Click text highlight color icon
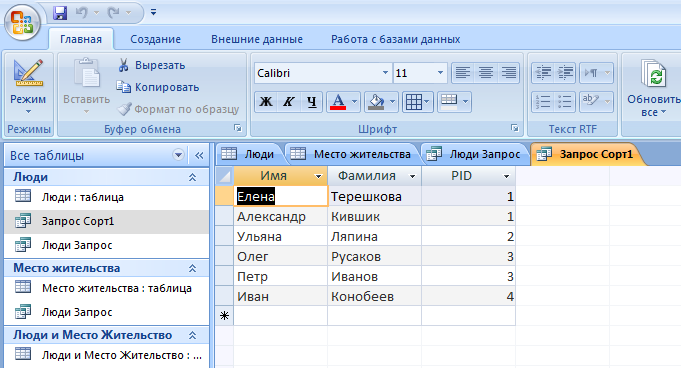Screen dimensions: 681x368 point(591,102)
